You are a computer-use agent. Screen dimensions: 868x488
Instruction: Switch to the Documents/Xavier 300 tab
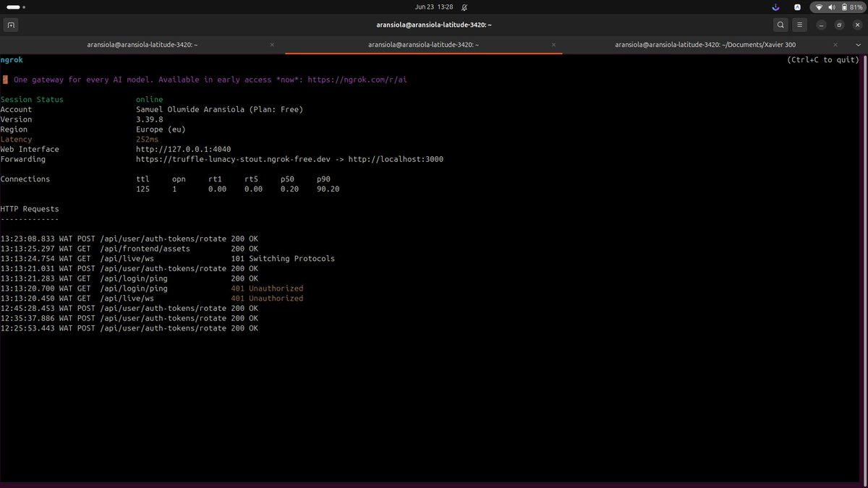tap(705, 44)
